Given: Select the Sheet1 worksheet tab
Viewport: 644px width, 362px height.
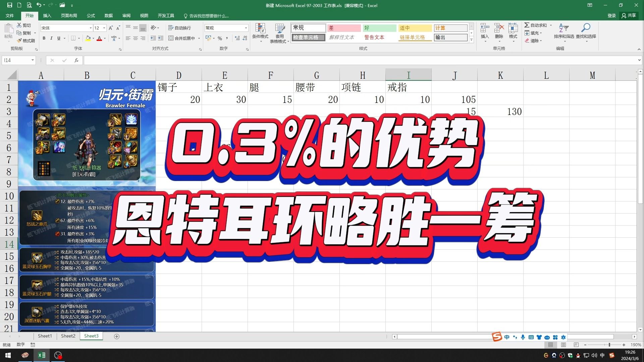Looking at the screenshot, I should (x=45, y=336).
